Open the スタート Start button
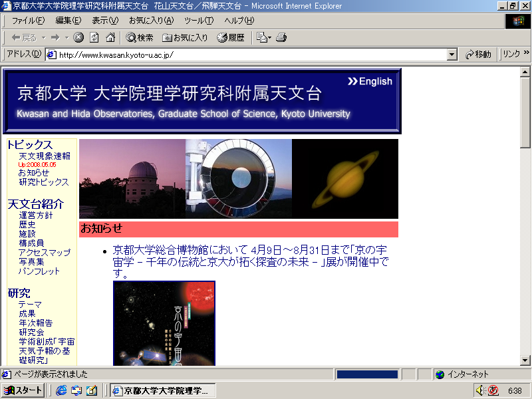The width and height of the screenshot is (532, 399). (x=23, y=390)
